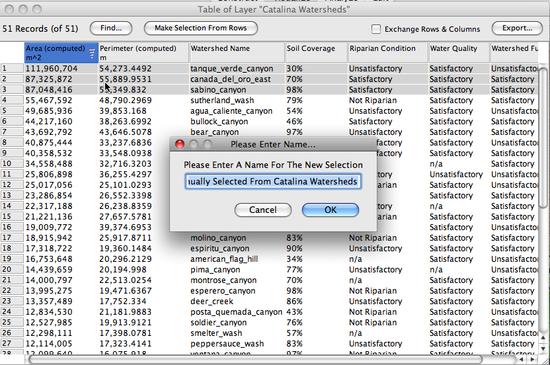550x365 pixels.
Task: Click the vertical scrollbar of the table
Action: coord(543,138)
